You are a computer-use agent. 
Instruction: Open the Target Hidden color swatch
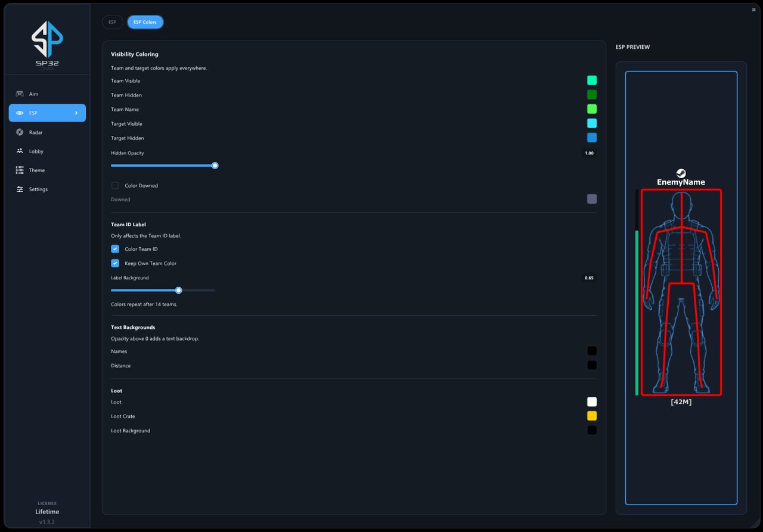point(592,138)
